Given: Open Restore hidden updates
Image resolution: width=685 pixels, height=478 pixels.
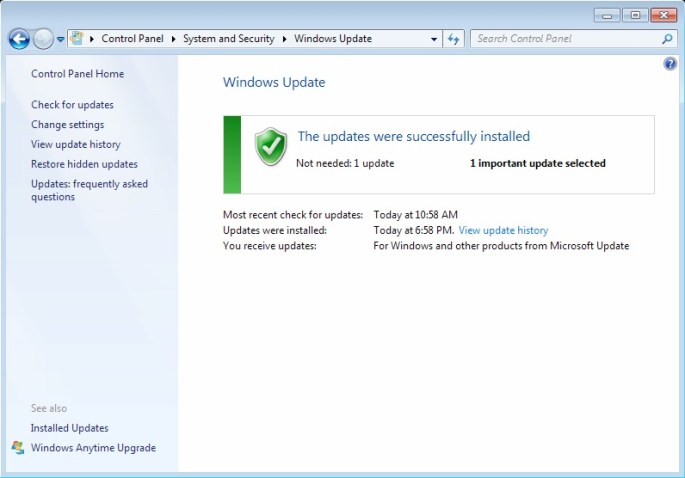Looking at the screenshot, I should [84, 164].
